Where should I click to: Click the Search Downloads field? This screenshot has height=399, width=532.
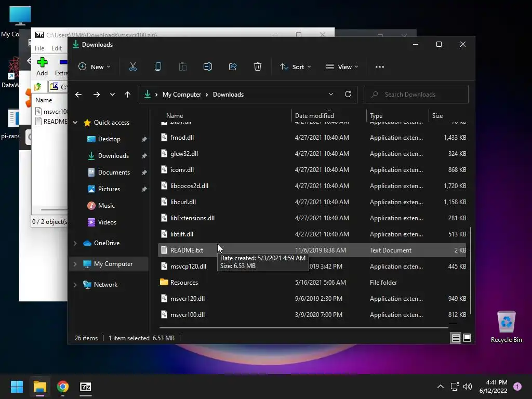pyautogui.click(x=416, y=95)
